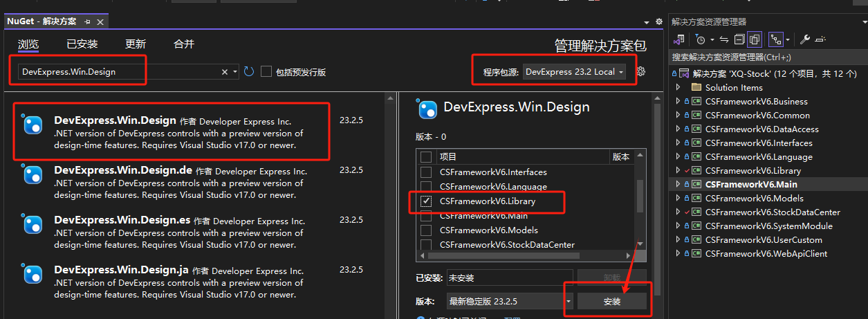868x319 pixels.
Task: Select the CSFrameworkV6.Main project
Action: click(751, 184)
